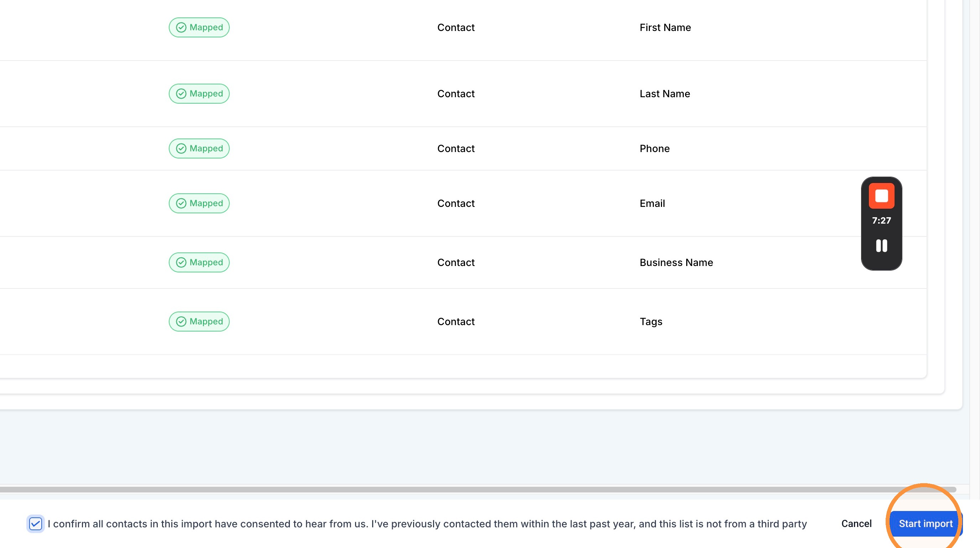Select the Last Name field cell

tap(664, 94)
